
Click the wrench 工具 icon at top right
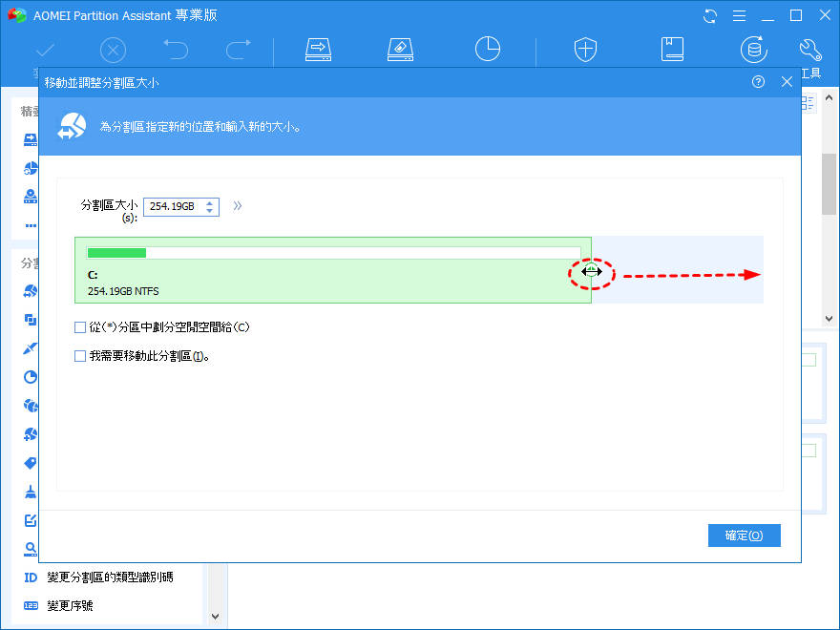809,49
